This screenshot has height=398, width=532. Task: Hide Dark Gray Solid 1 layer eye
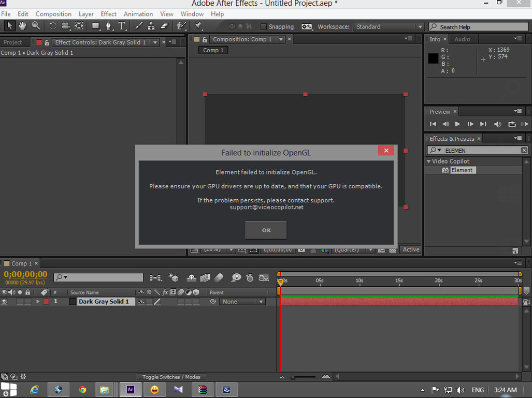pyautogui.click(x=5, y=301)
